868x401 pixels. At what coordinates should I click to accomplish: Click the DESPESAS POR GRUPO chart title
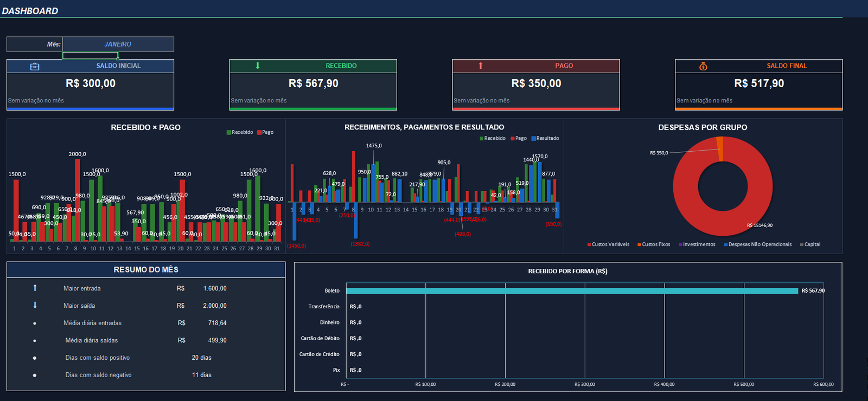(703, 127)
